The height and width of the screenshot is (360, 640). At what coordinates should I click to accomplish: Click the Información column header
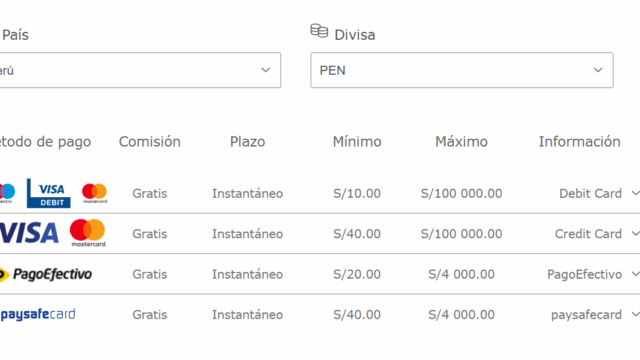[580, 142]
